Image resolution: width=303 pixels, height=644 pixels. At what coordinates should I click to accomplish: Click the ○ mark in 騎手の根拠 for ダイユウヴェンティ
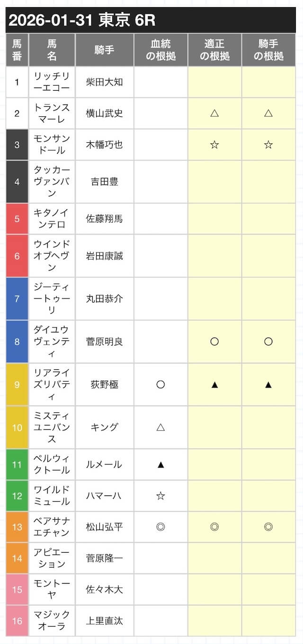pyautogui.click(x=268, y=341)
